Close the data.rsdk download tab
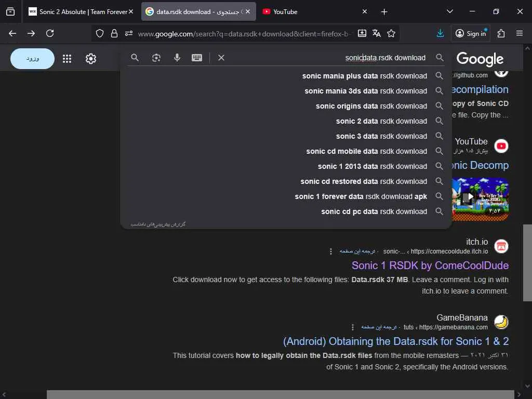The height and width of the screenshot is (399, 532). point(248,11)
